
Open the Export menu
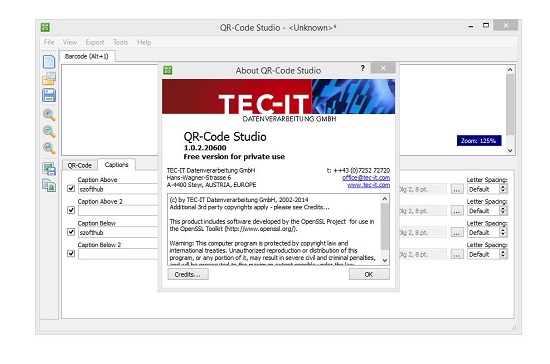95,42
